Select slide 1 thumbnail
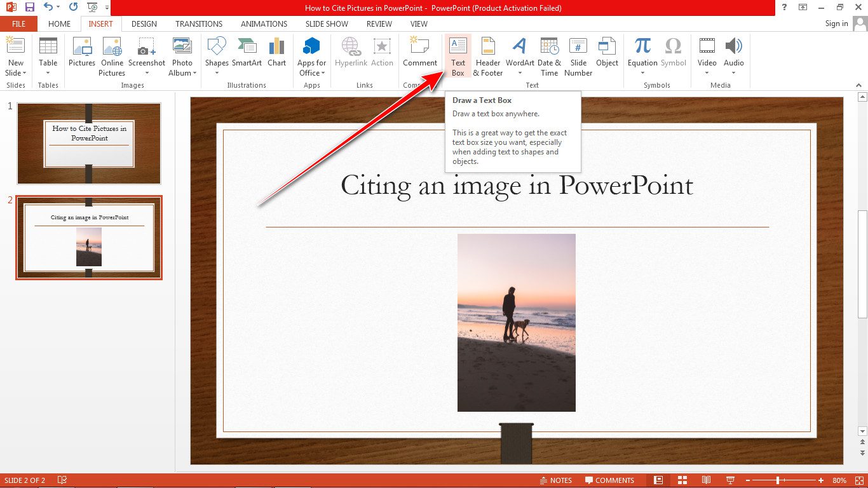868x488 pixels. tap(89, 142)
